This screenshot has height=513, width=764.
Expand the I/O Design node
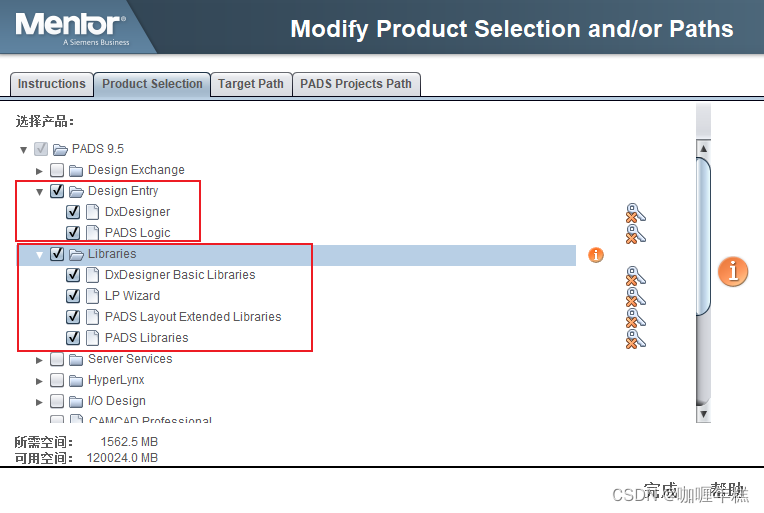pyautogui.click(x=39, y=402)
